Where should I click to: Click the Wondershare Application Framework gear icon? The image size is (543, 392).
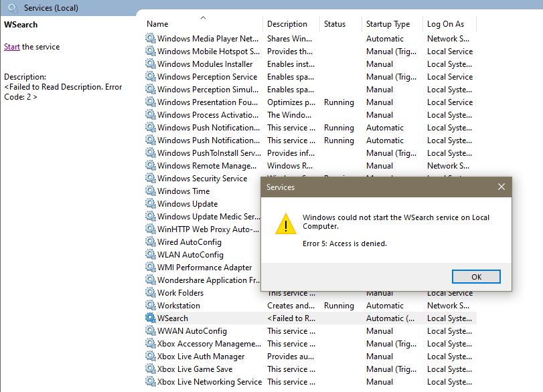[x=150, y=280]
